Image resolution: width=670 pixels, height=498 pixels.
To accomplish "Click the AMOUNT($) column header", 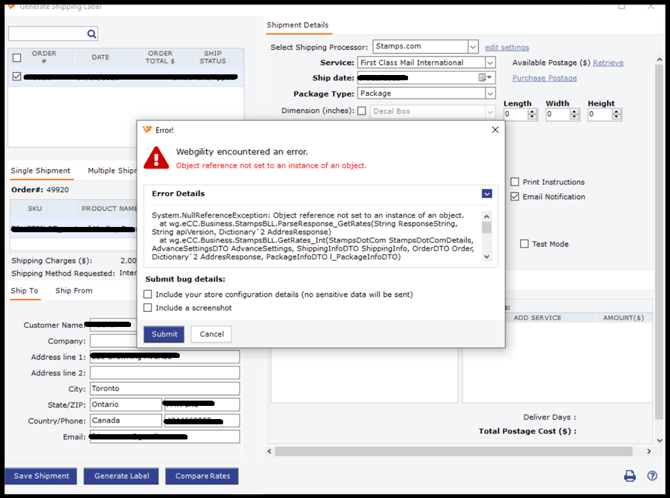I will (623, 318).
